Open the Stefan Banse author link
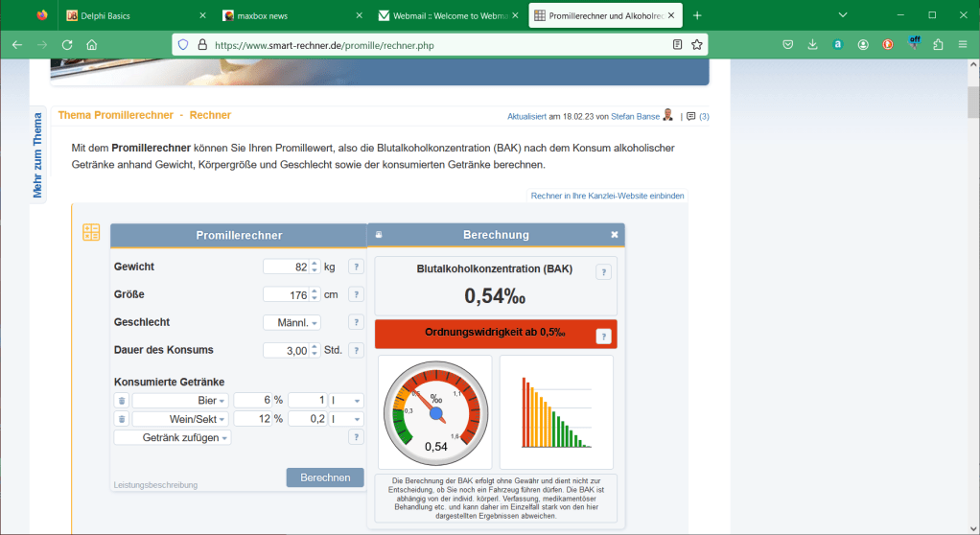Screen dimensions: 980x535 coord(635,117)
